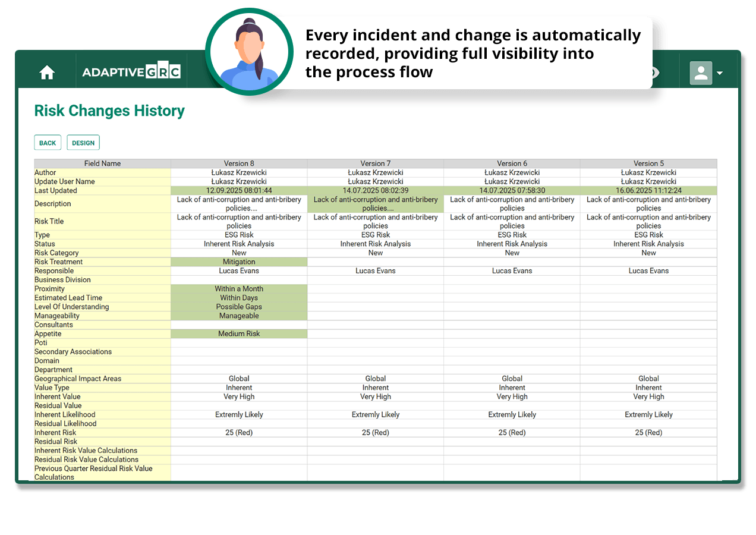Screen dimensions: 756x535
Task: Click the Last Updated field label
Action: point(56,191)
